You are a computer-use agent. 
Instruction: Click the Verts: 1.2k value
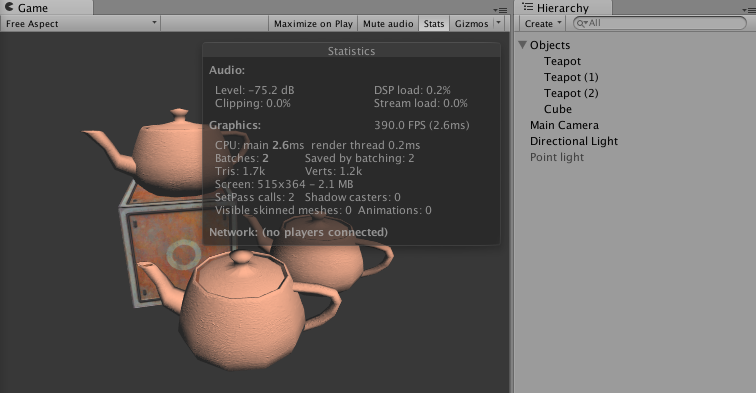click(x=333, y=171)
